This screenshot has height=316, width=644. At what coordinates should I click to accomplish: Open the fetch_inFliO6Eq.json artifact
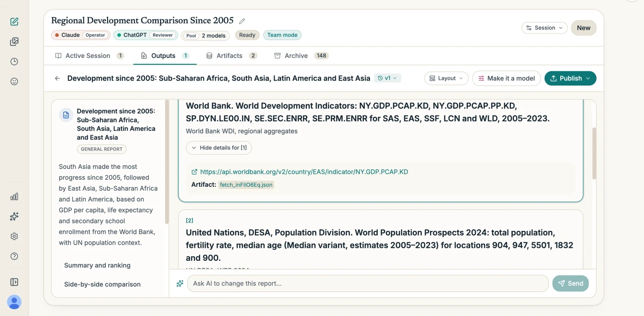point(246,184)
